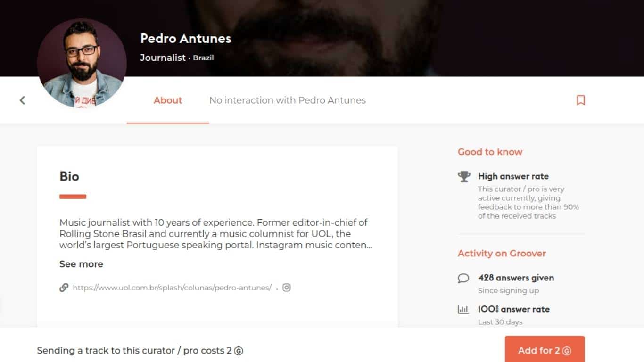Viewport: 644px width, 362px height.
Task: Open the No interaction with Pedro Antunes tab
Action: (288, 100)
